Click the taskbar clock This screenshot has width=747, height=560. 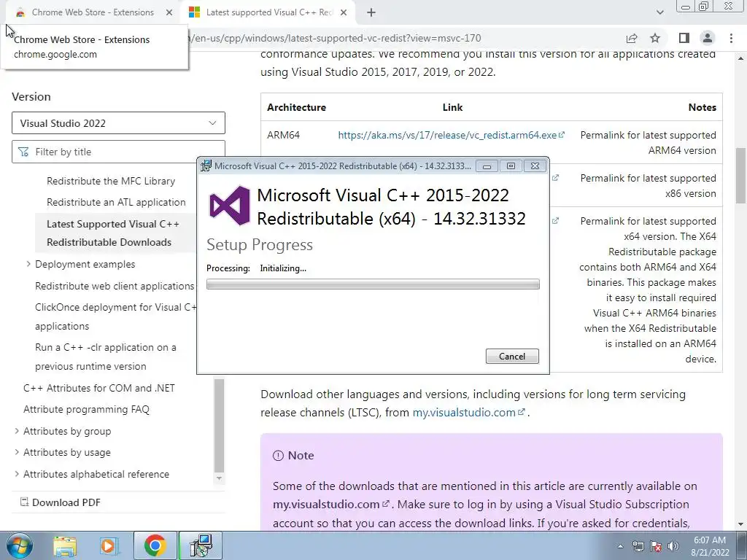(x=710, y=546)
